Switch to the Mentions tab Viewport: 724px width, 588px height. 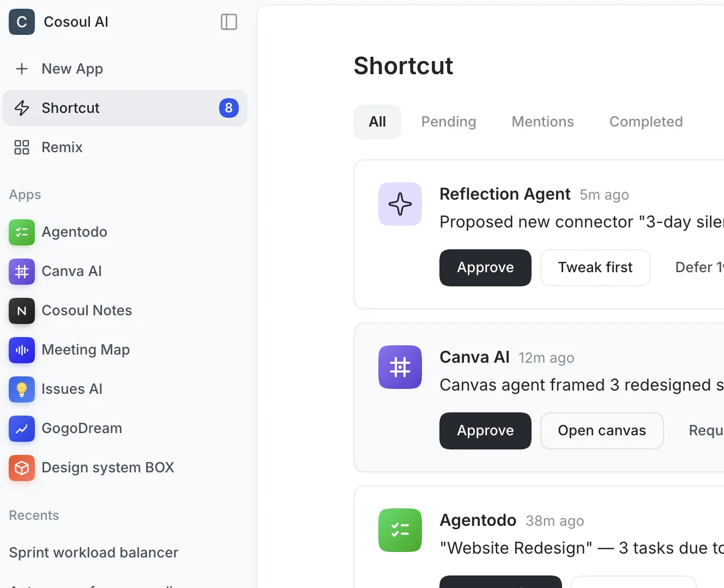point(543,122)
